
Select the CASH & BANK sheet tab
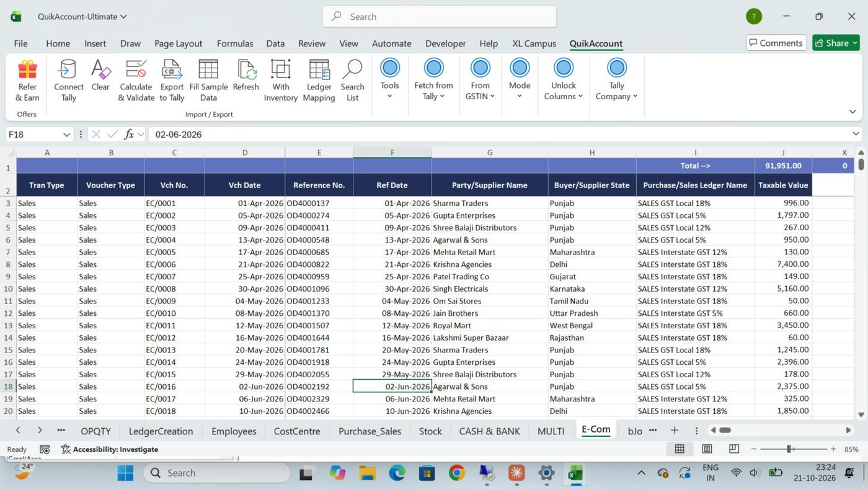pyautogui.click(x=489, y=431)
